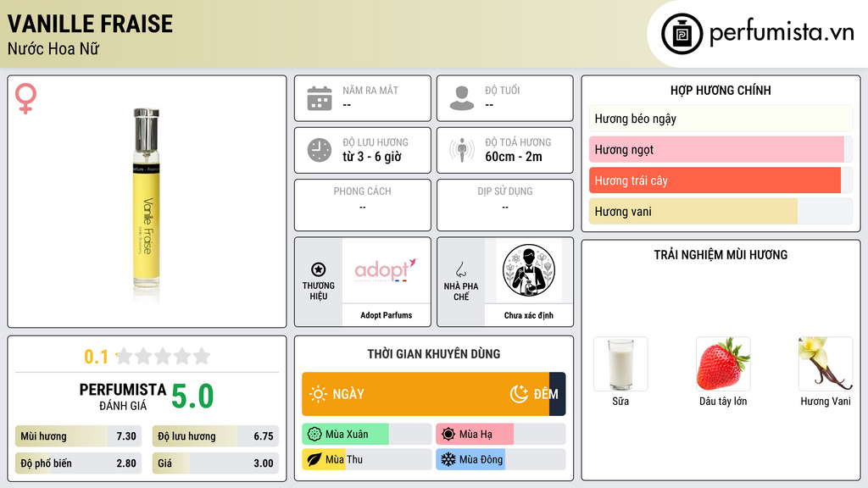Click the red Hương trái cây accord bar

pos(721,180)
